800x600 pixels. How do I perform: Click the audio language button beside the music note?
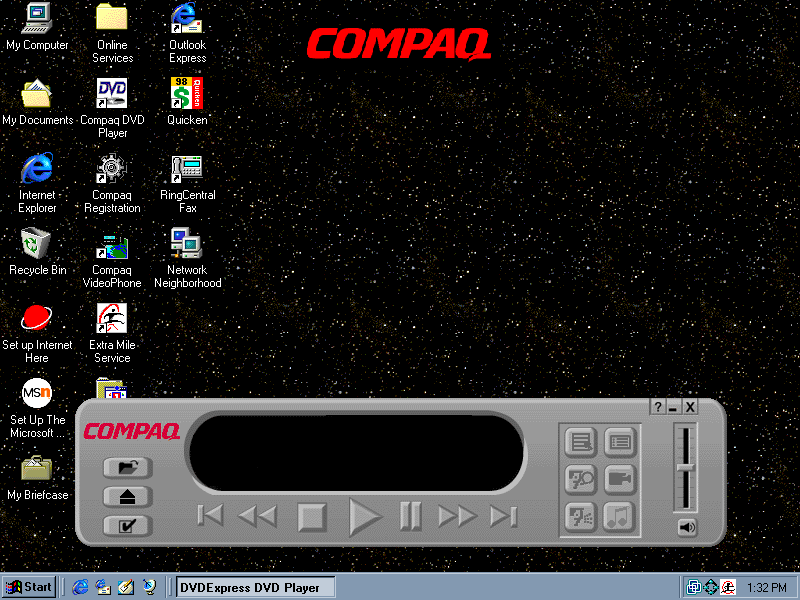581,517
